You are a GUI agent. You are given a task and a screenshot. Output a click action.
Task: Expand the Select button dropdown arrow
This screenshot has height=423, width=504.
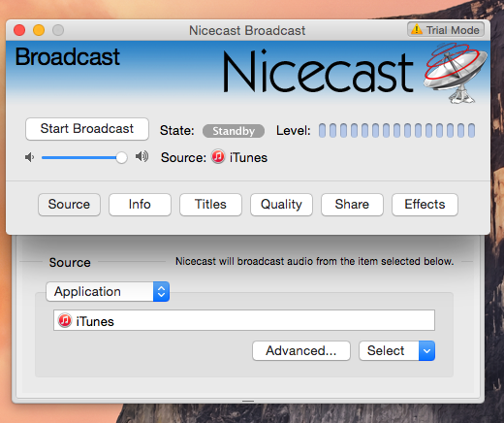426,350
